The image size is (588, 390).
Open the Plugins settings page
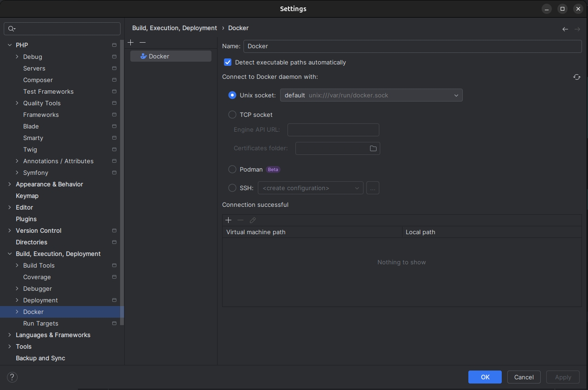pos(26,219)
